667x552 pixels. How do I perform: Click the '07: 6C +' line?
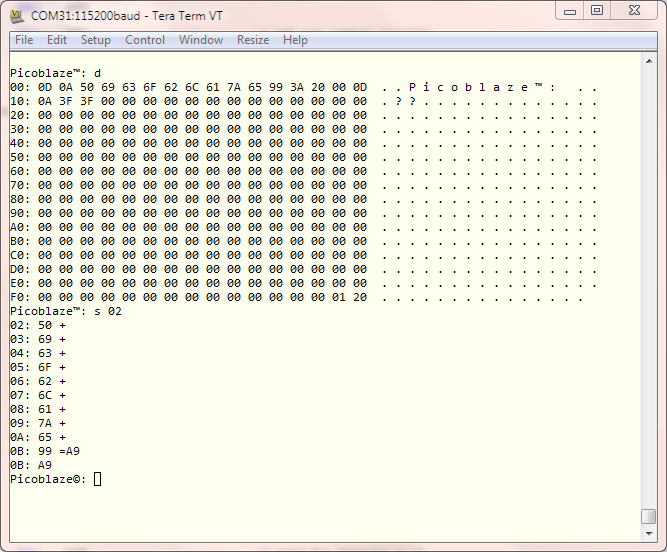[38, 395]
